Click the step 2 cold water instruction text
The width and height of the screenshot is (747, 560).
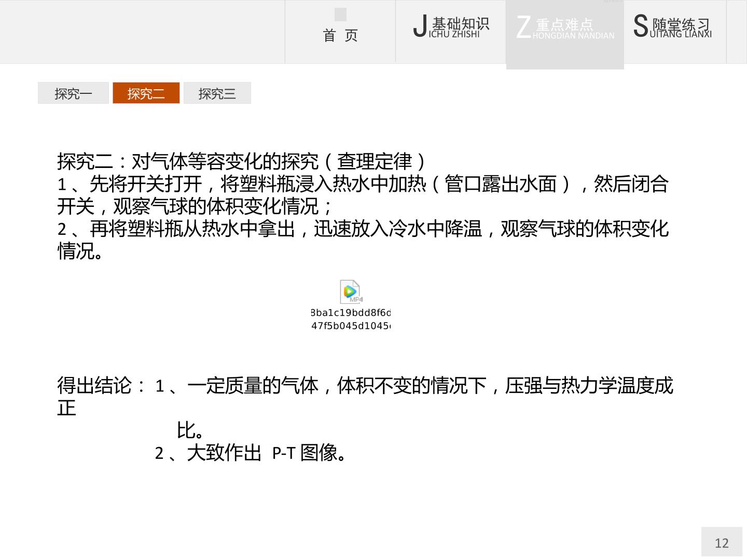(x=363, y=240)
